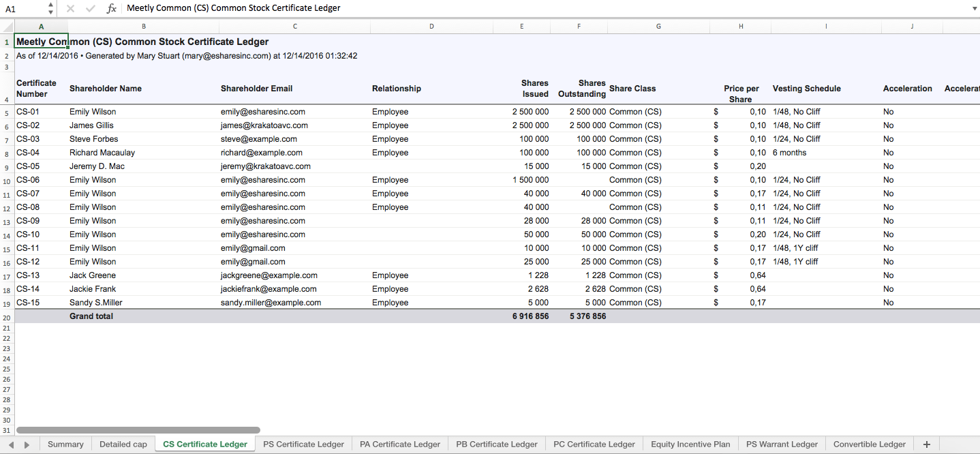Select the PS Warrant Ledger tab

click(782, 444)
